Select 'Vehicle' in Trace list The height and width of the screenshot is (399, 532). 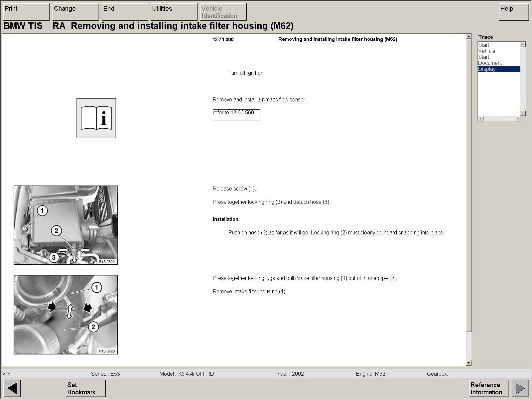[x=487, y=51]
